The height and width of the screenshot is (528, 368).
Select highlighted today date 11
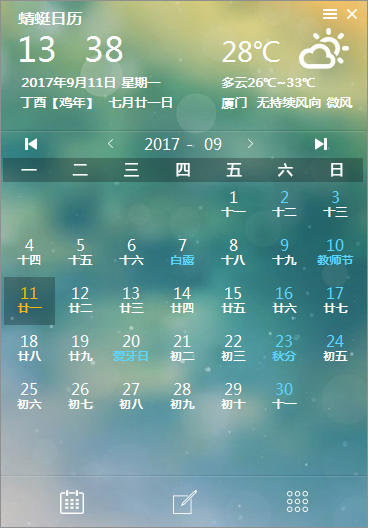(x=29, y=301)
